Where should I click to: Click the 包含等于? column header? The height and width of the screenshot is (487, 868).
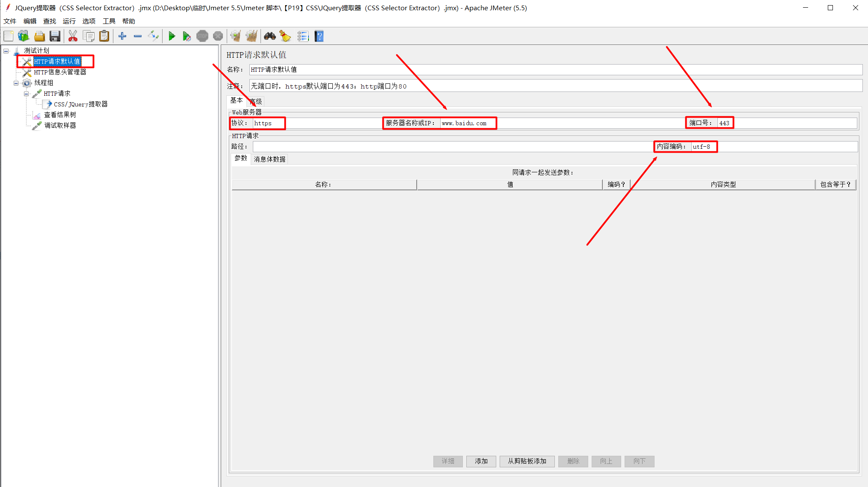tap(836, 185)
